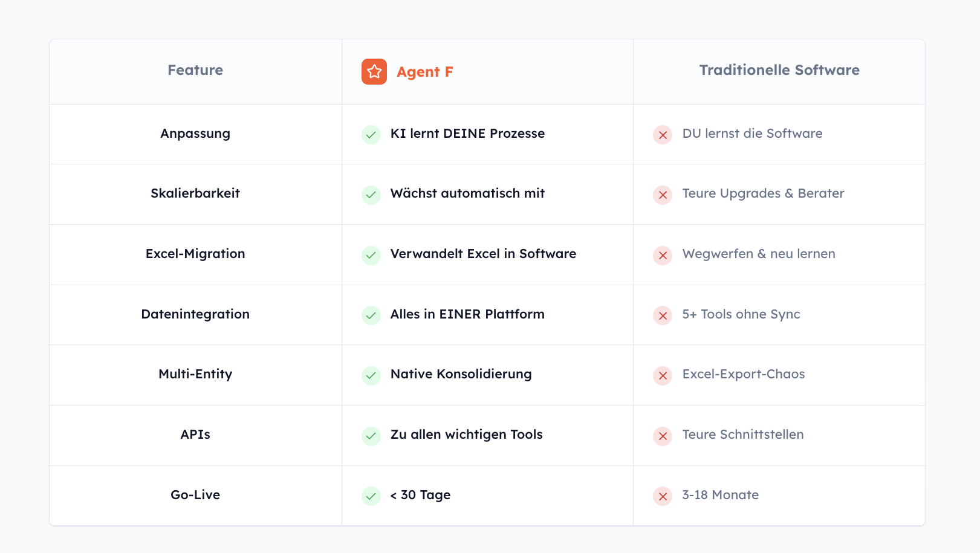Click the checkmark next to Native Konsolidierung
The width and height of the screenshot is (980, 553).
tap(371, 375)
